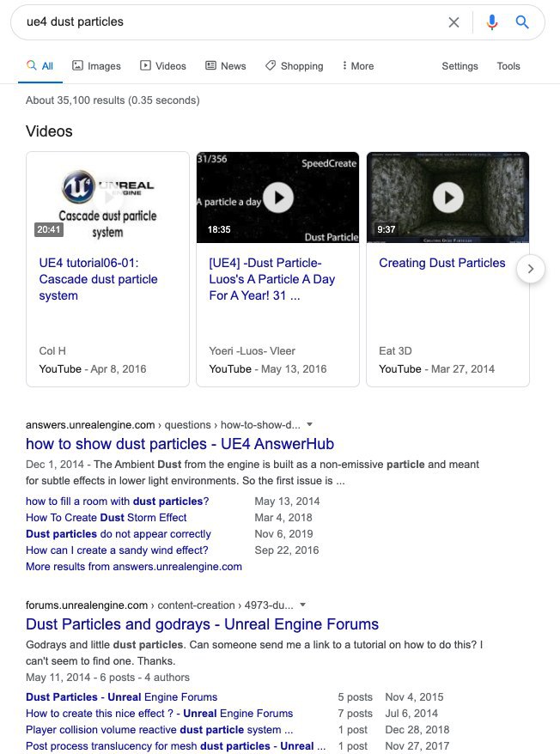The image size is (560, 754).
Task: Click the answers.unrealengine.com breadcrumb URL
Action: [162, 424]
